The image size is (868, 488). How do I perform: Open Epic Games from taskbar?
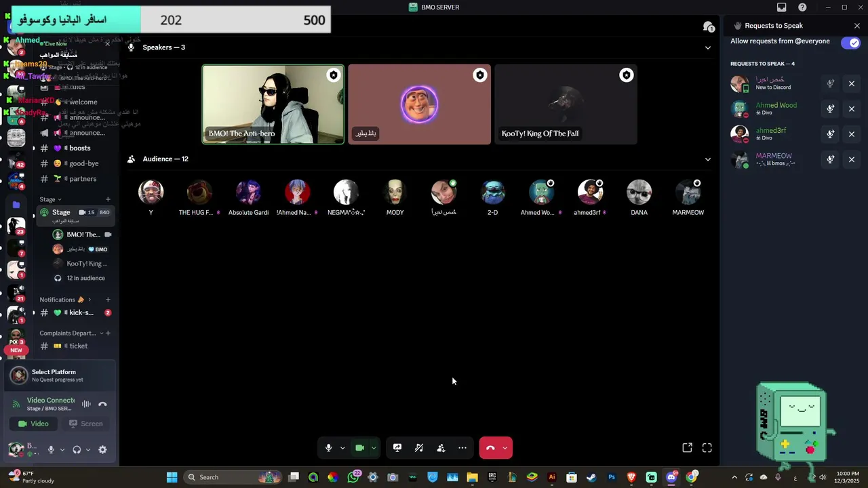click(492, 477)
